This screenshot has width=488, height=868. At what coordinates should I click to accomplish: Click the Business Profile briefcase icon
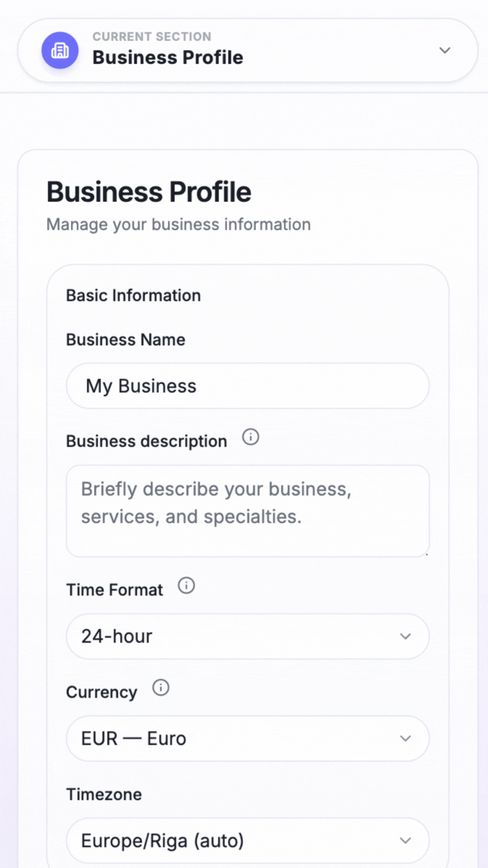tap(61, 51)
